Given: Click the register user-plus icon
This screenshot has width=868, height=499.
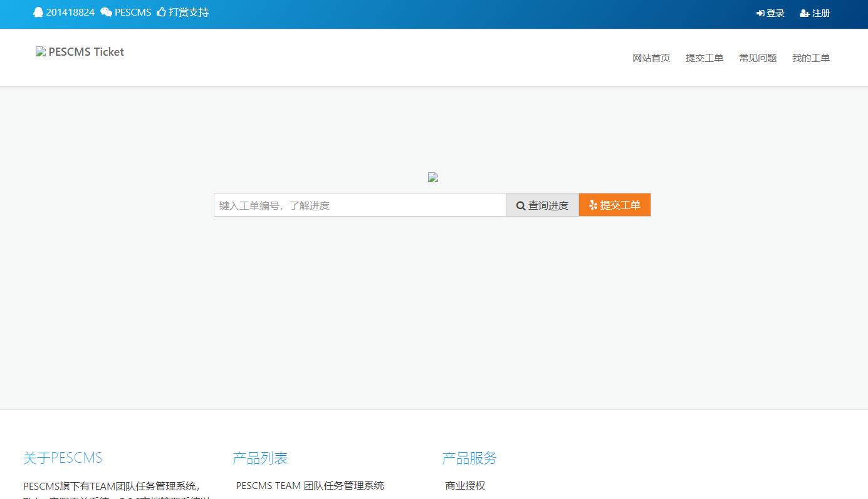Looking at the screenshot, I should 805,13.
